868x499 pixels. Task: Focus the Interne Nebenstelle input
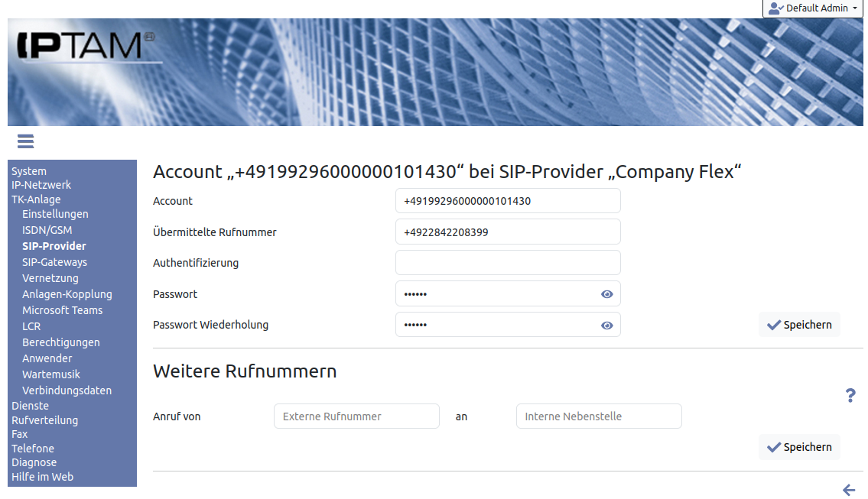[599, 416]
